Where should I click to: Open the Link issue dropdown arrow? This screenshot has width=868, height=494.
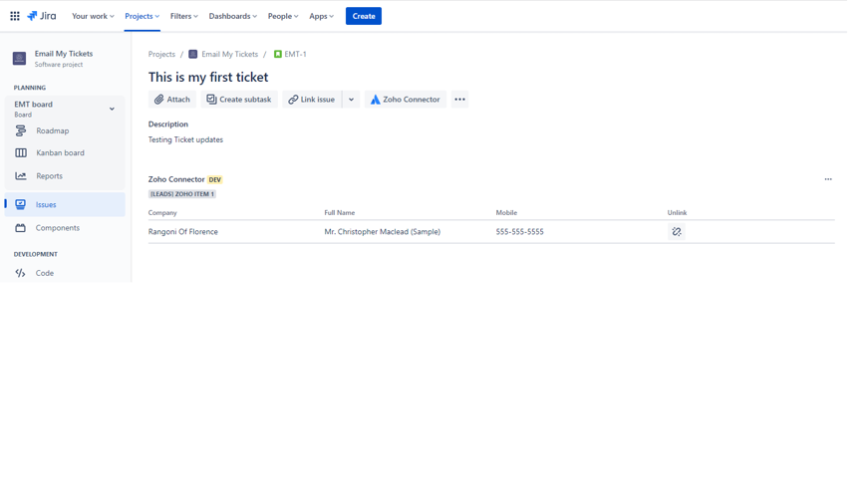351,100
